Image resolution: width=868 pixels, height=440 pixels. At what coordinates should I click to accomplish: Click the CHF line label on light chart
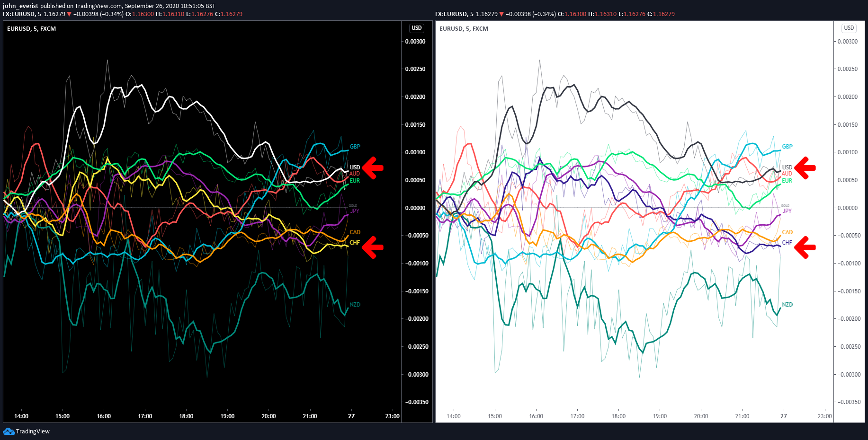coord(787,243)
